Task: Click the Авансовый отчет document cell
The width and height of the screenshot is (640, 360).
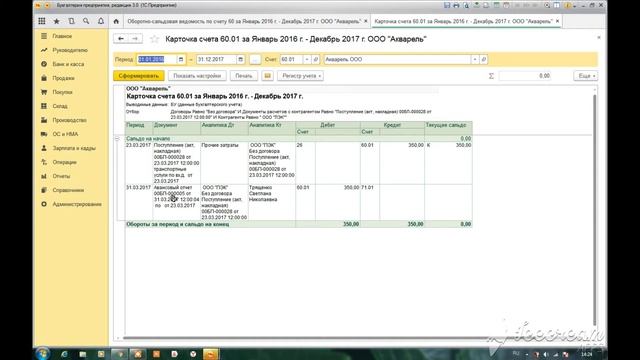Action: (176, 202)
